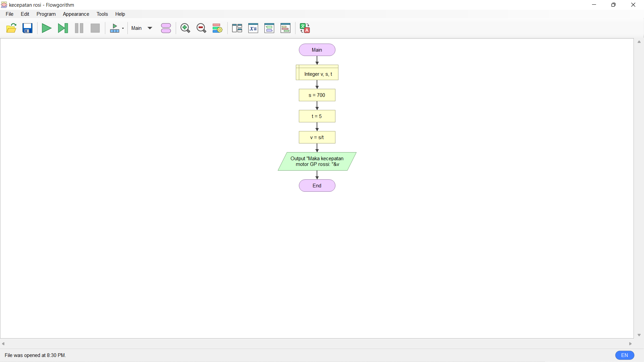Open the Tools menu item
Viewport: 644px width, 362px height.
pos(102,14)
